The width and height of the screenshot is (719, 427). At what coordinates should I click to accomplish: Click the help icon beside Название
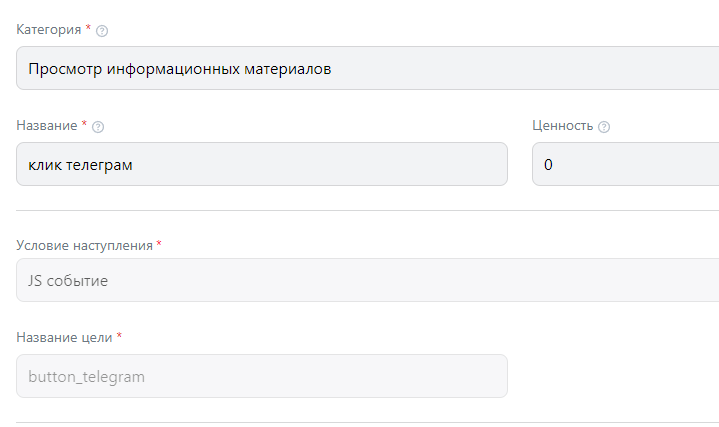point(98,127)
